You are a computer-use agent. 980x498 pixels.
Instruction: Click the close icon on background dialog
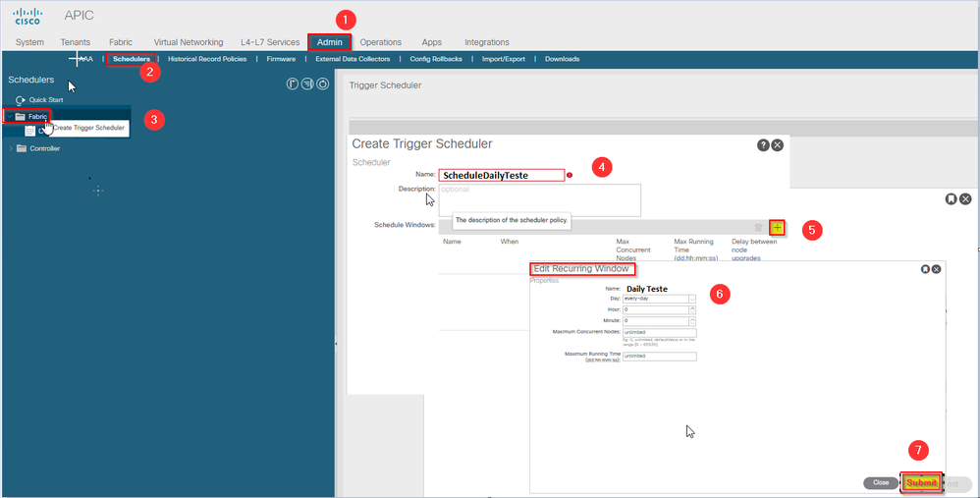click(x=965, y=199)
